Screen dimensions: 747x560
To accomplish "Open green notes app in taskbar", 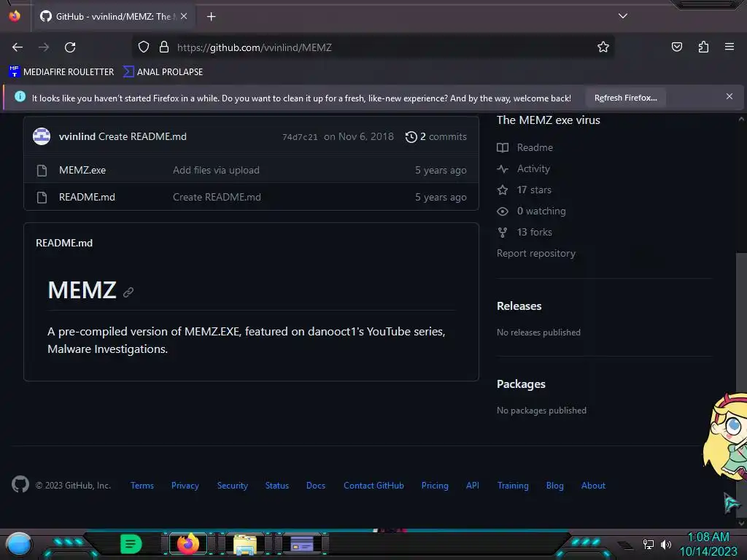I will coord(131,544).
